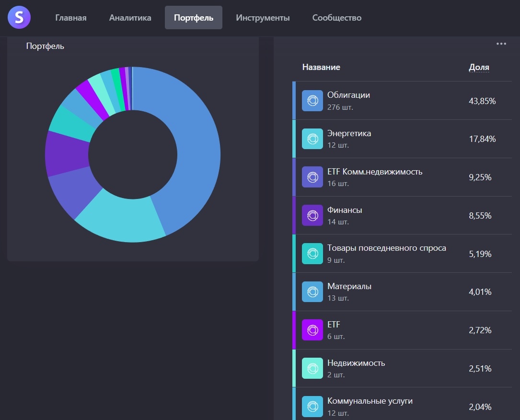Click the 4,01% share value
The image size is (520, 420).
click(480, 292)
